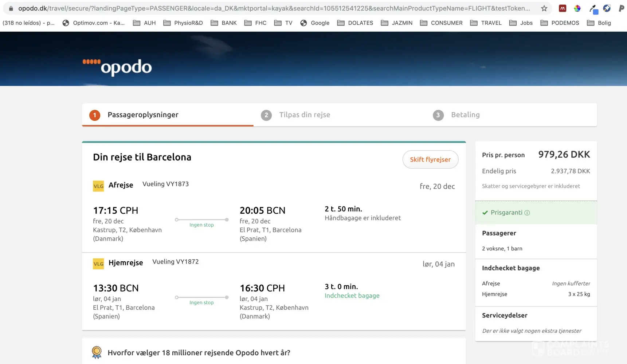
Task: Click the Indchecket bagage link
Action: (x=352, y=296)
